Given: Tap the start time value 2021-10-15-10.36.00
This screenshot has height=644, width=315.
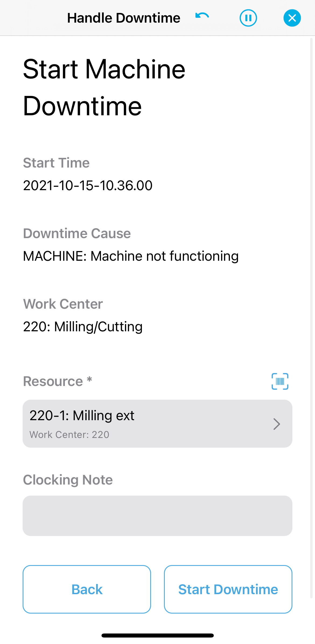Looking at the screenshot, I should 88,186.
